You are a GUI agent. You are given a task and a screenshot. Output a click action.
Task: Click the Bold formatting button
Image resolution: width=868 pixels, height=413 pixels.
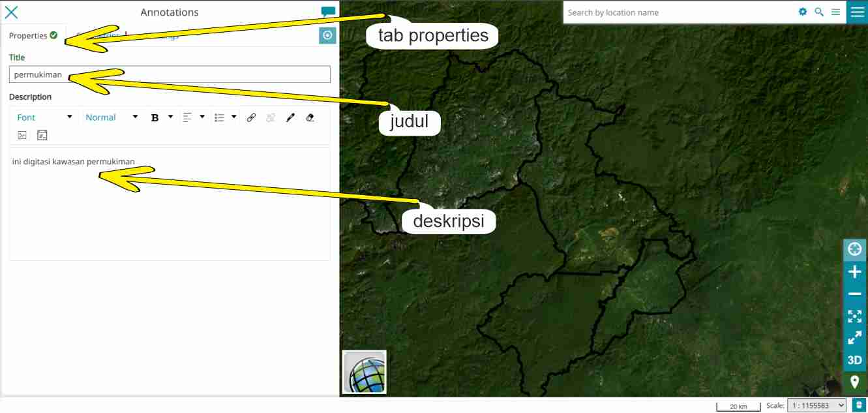155,117
